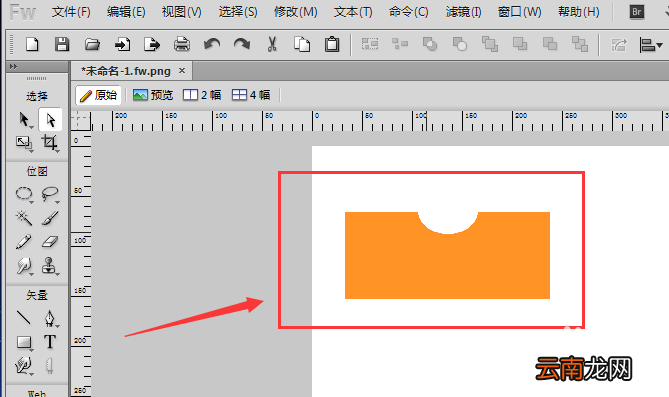Open the 修改(M) menu

point(296,12)
